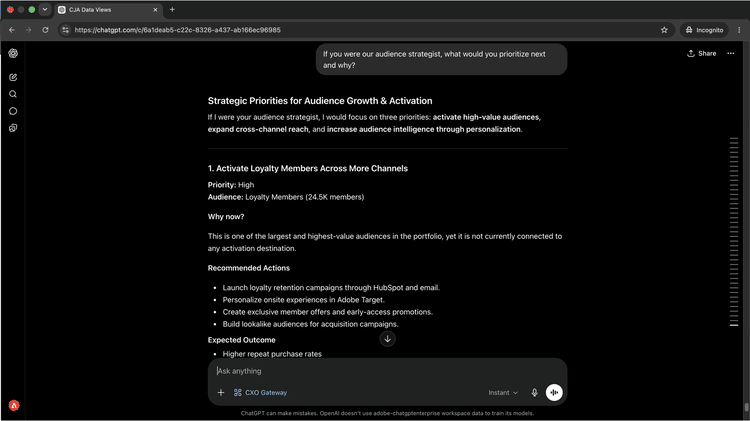Start voice mode with waveform button
Viewport: 750px width, 421px height.
point(554,392)
